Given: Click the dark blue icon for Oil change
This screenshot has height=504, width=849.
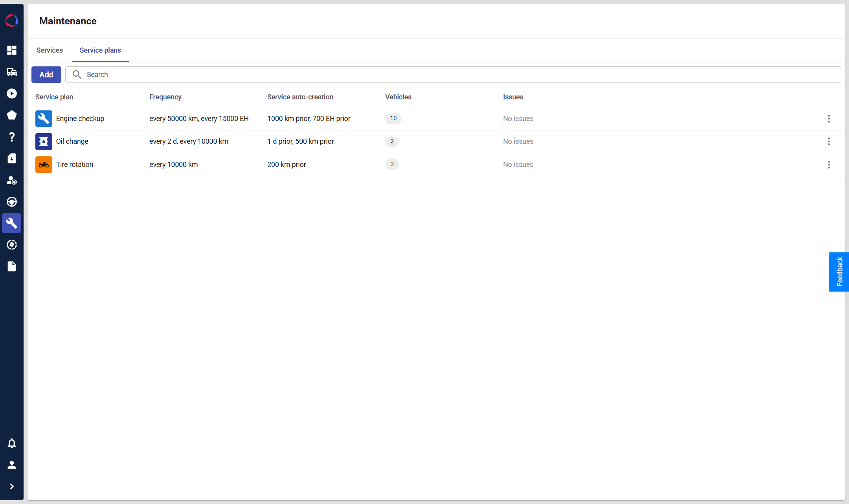Looking at the screenshot, I should click(x=44, y=141).
